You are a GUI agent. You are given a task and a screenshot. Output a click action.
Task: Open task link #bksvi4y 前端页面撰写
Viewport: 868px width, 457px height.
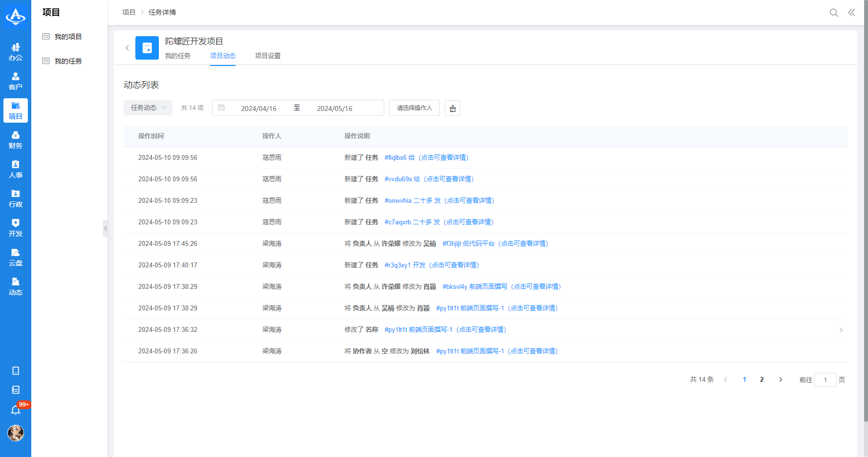502,286
